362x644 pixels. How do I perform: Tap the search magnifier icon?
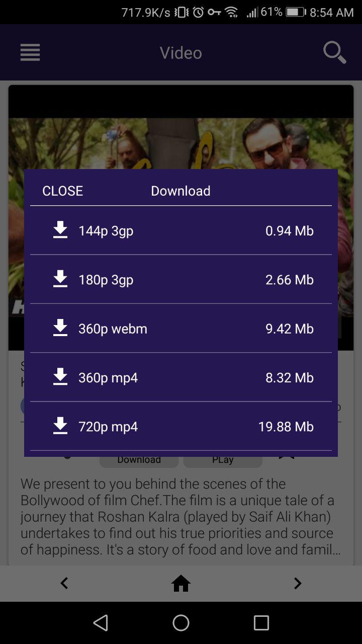coord(334,52)
